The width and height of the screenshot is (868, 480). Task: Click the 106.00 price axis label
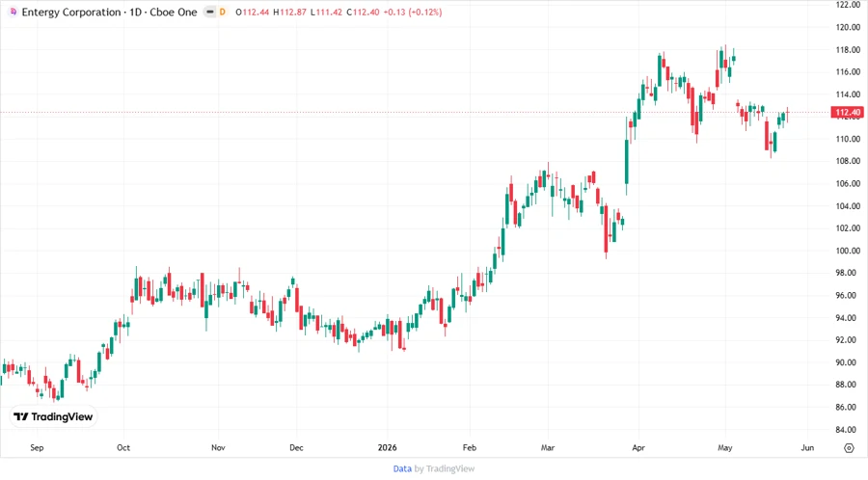pyautogui.click(x=848, y=183)
